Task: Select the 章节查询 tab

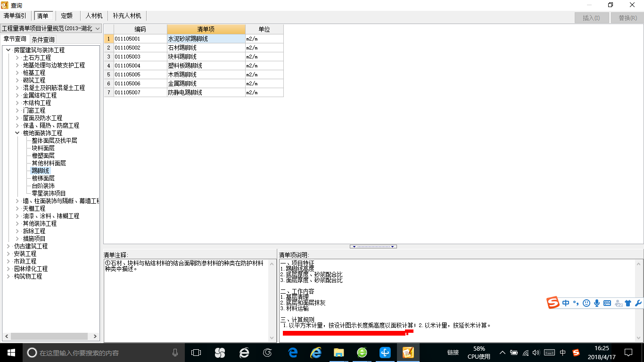Action: click(15, 39)
